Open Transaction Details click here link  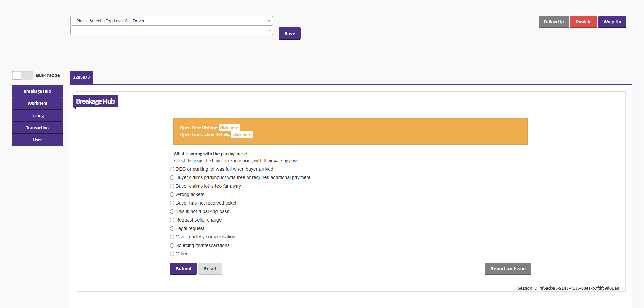click(242, 135)
